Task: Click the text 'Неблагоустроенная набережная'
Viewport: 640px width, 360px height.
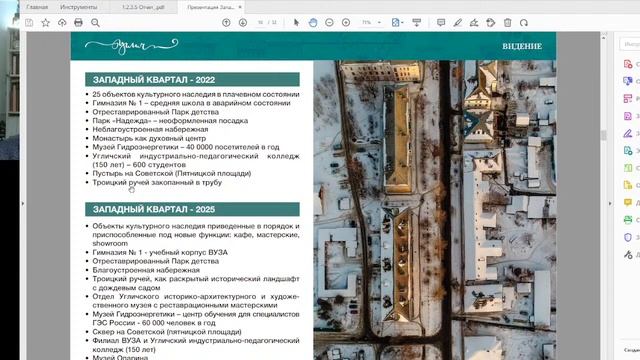Action: click(150, 129)
